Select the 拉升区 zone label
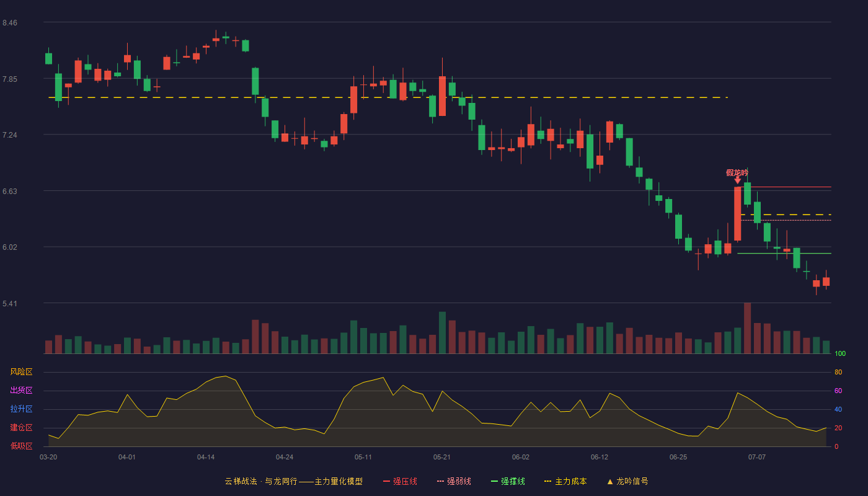The width and height of the screenshot is (868, 496). click(x=21, y=409)
